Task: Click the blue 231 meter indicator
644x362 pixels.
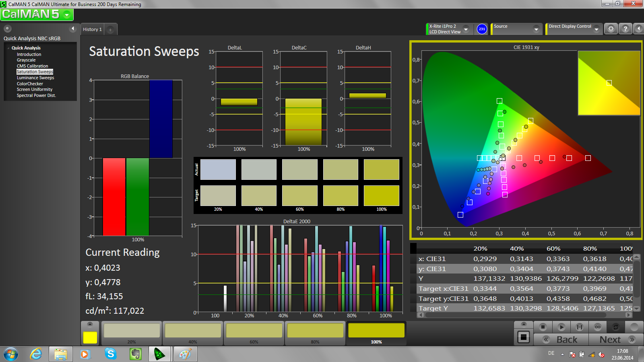Action: 482,29
